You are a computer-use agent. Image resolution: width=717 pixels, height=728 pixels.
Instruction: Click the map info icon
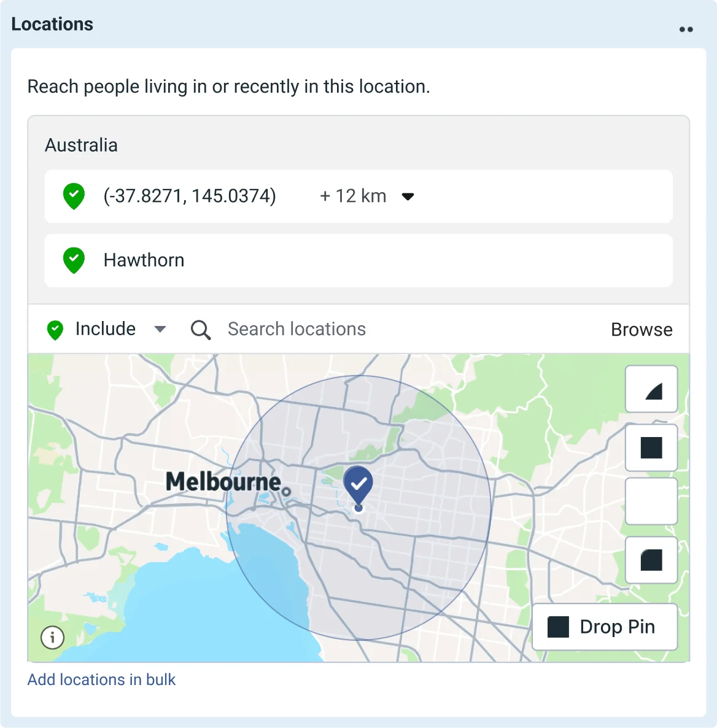click(52, 637)
